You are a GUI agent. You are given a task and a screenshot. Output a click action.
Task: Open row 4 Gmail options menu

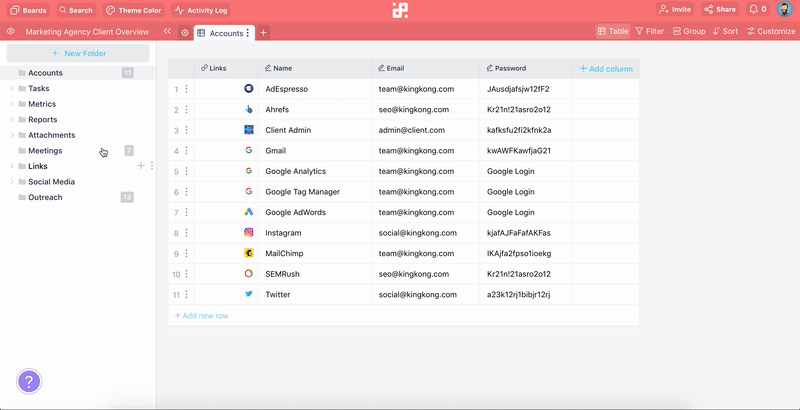click(x=186, y=150)
